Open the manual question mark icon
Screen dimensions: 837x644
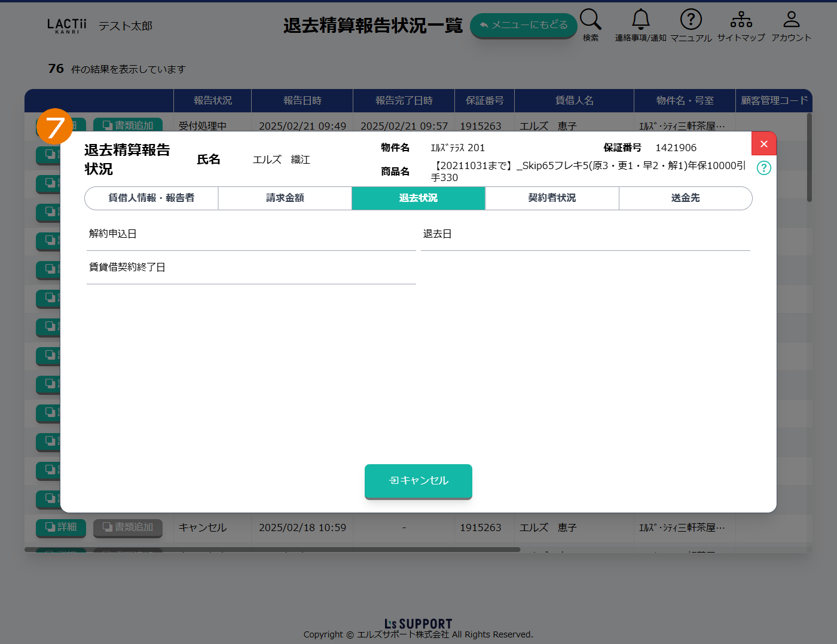point(691,20)
